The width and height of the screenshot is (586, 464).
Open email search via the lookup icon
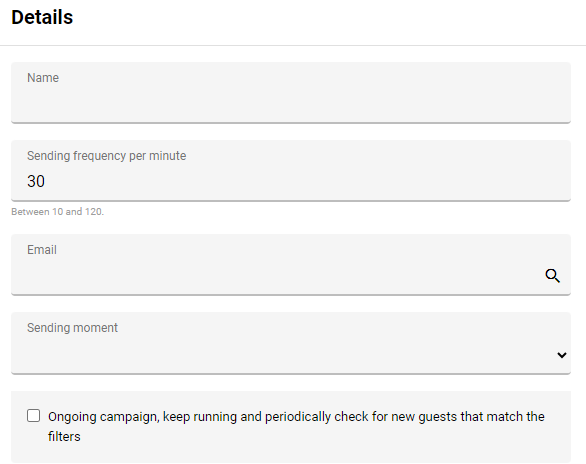[552, 276]
